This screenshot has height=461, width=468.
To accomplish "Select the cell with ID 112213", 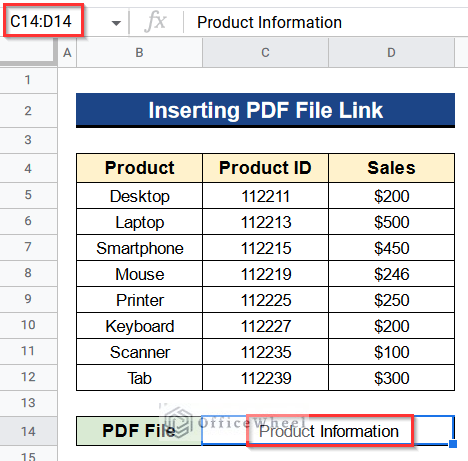I will coord(265,222).
